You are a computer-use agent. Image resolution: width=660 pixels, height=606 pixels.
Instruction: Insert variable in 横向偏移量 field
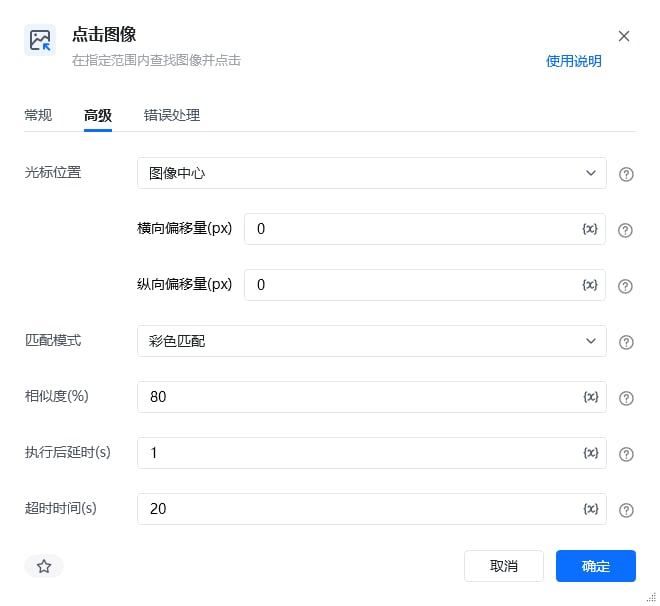pyautogui.click(x=590, y=229)
